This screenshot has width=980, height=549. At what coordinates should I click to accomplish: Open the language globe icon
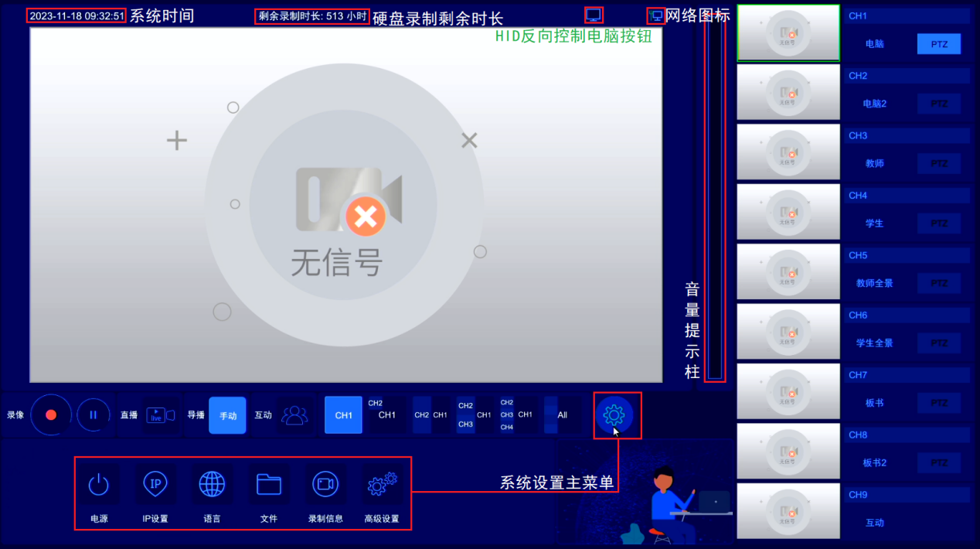(212, 485)
